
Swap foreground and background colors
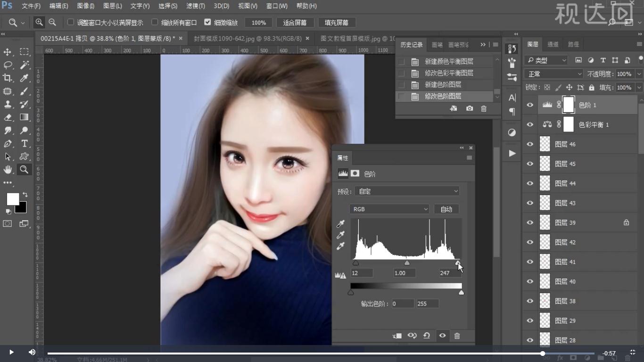[x=25, y=194]
